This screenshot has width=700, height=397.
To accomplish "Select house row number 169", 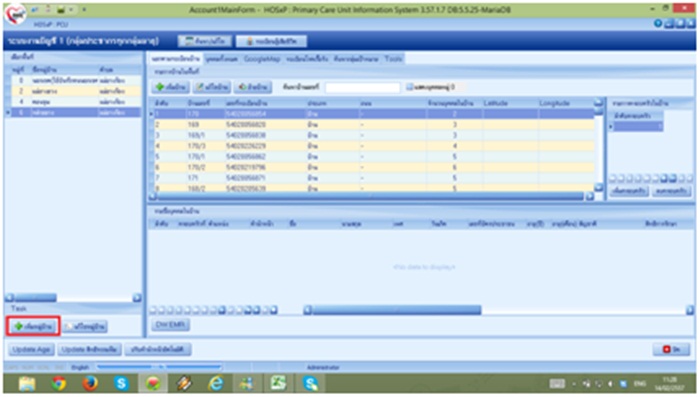I will coord(374,125).
